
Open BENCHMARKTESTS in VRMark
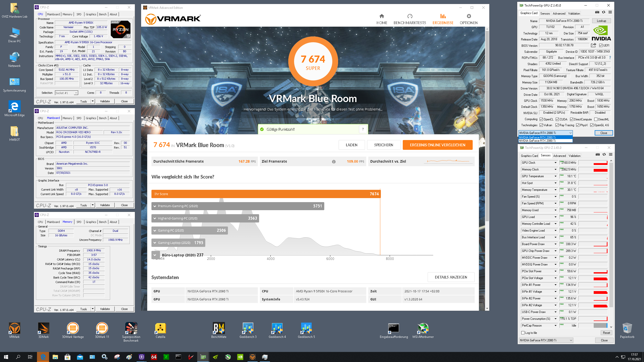[410, 19]
